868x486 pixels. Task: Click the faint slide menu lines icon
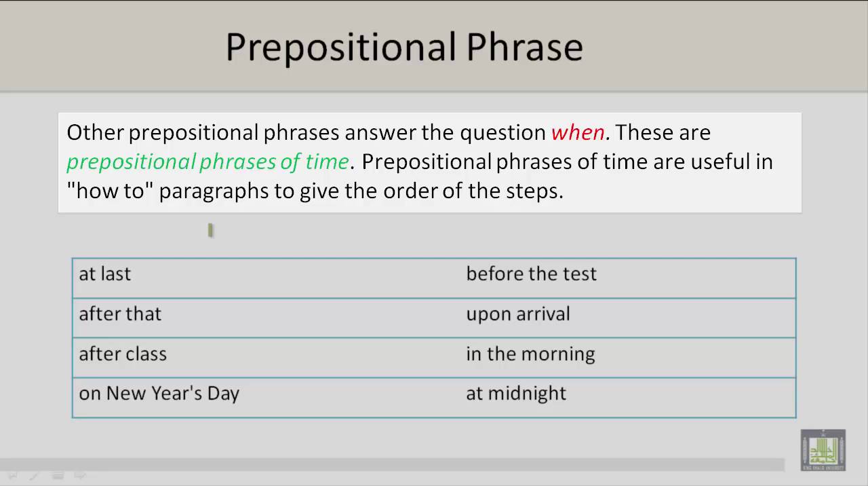tap(57, 476)
